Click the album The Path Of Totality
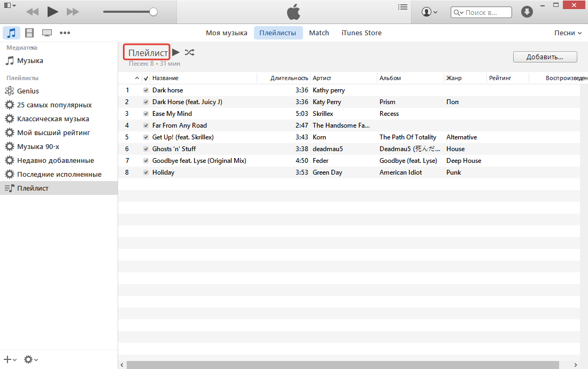 pyautogui.click(x=408, y=137)
